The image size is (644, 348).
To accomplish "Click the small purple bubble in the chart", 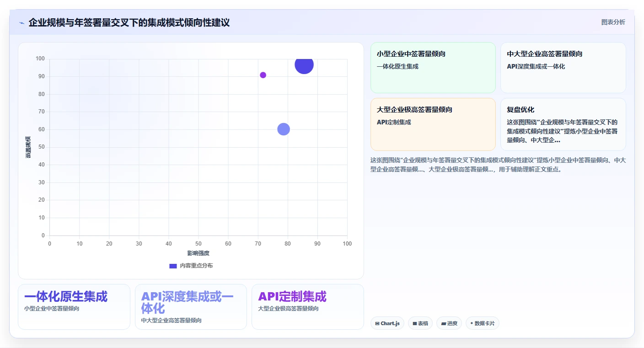I will point(263,75).
